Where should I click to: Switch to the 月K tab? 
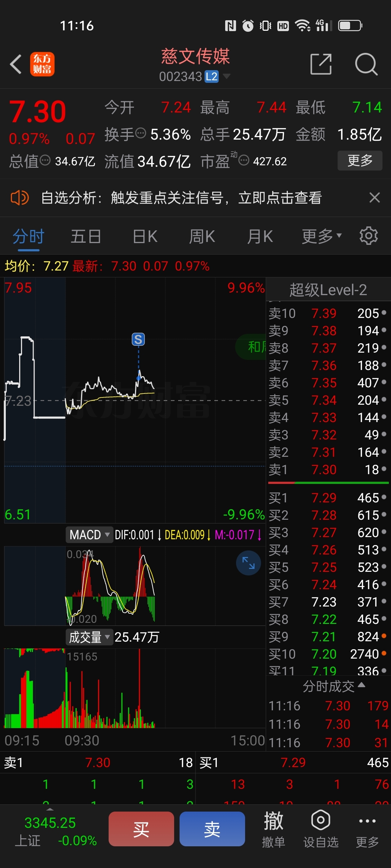pyautogui.click(x=260, y=237)
